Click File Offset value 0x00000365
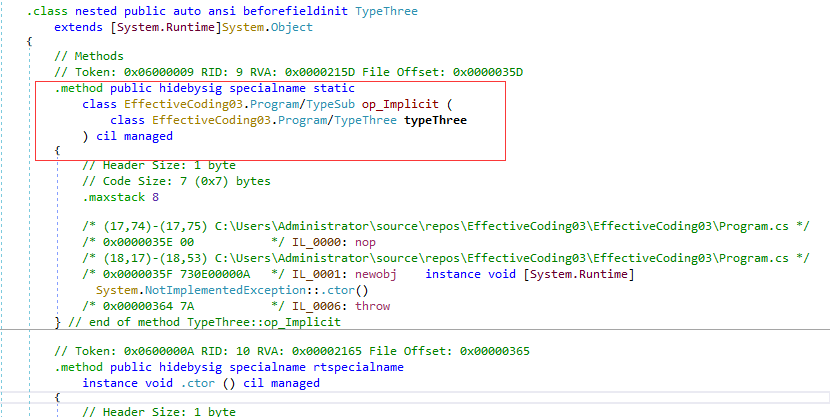Viewport: 830px width, 417px height. 494,351
